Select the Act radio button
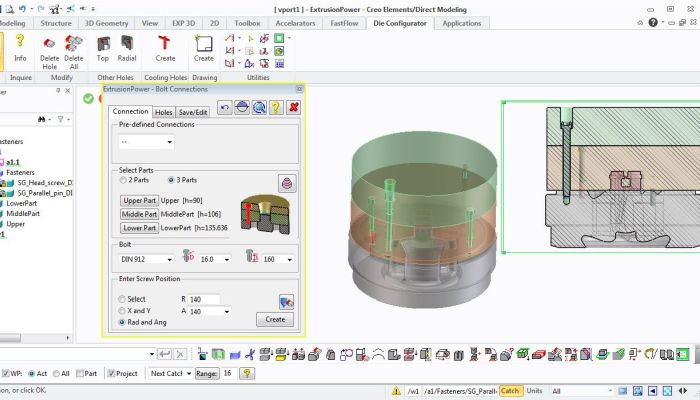The image size is (700, 400). click(31, 373)
